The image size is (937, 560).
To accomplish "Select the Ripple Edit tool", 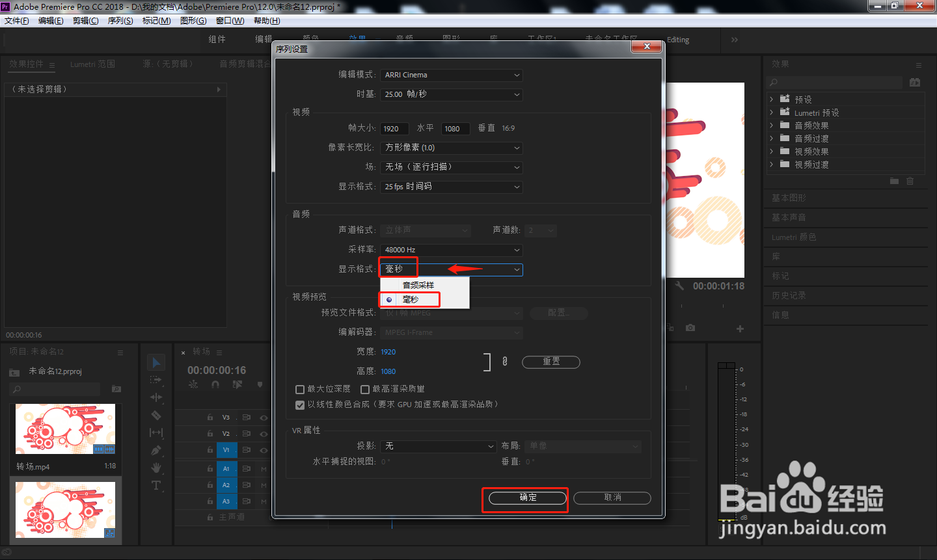I will (156, 397).
